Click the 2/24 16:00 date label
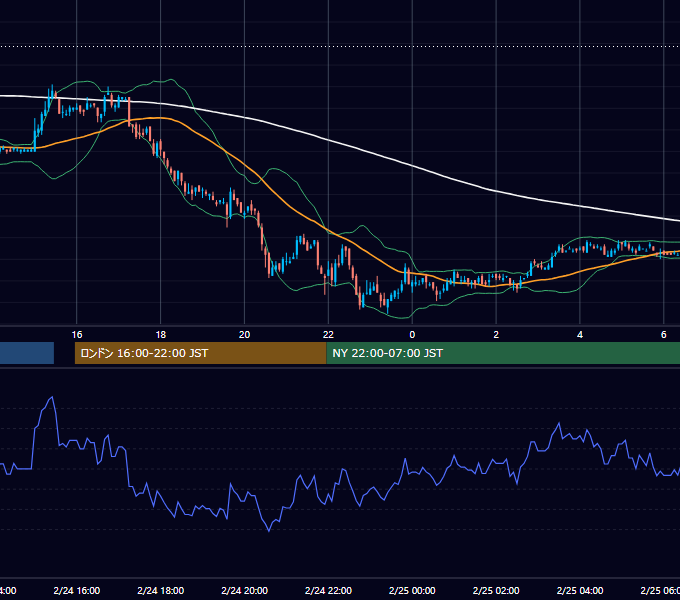The image size is (680, 600). (x=77, y=590)
